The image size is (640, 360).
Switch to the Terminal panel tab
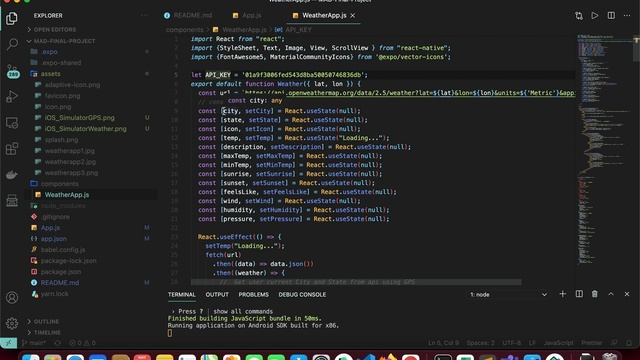point(182,294)
